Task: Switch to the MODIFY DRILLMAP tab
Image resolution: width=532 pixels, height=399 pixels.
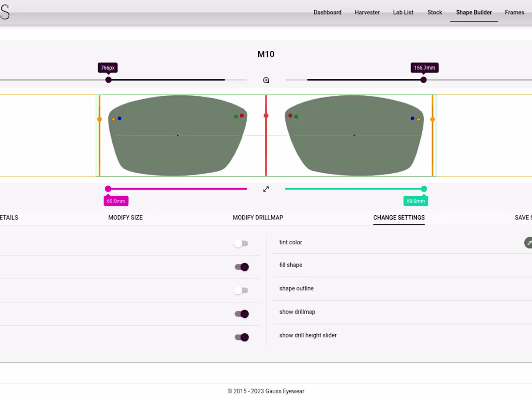Action: click(258, 218)
